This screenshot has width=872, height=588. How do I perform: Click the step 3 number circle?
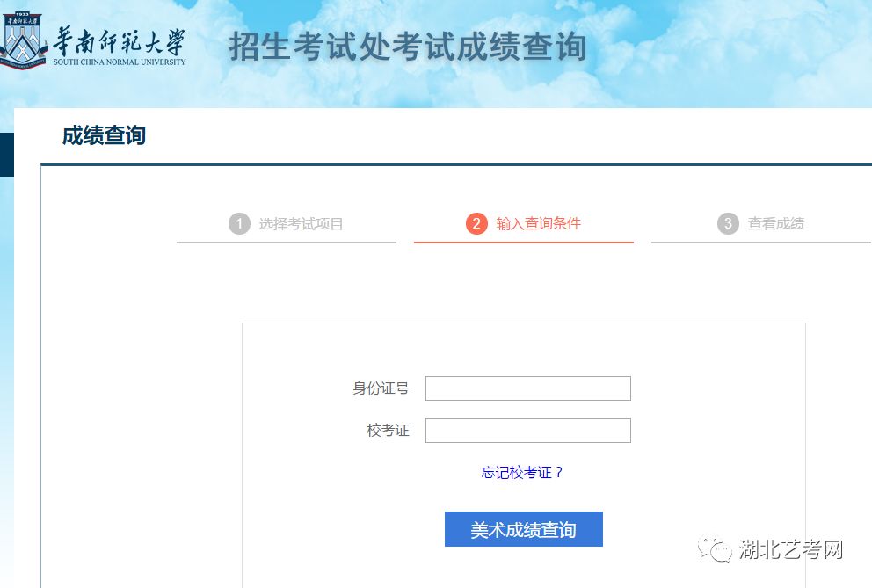click(x=728, y=223)
